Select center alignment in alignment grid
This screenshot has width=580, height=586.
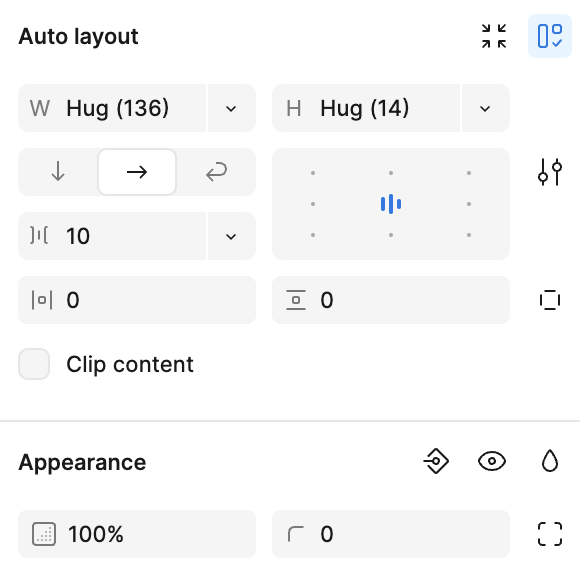point(391,204)
